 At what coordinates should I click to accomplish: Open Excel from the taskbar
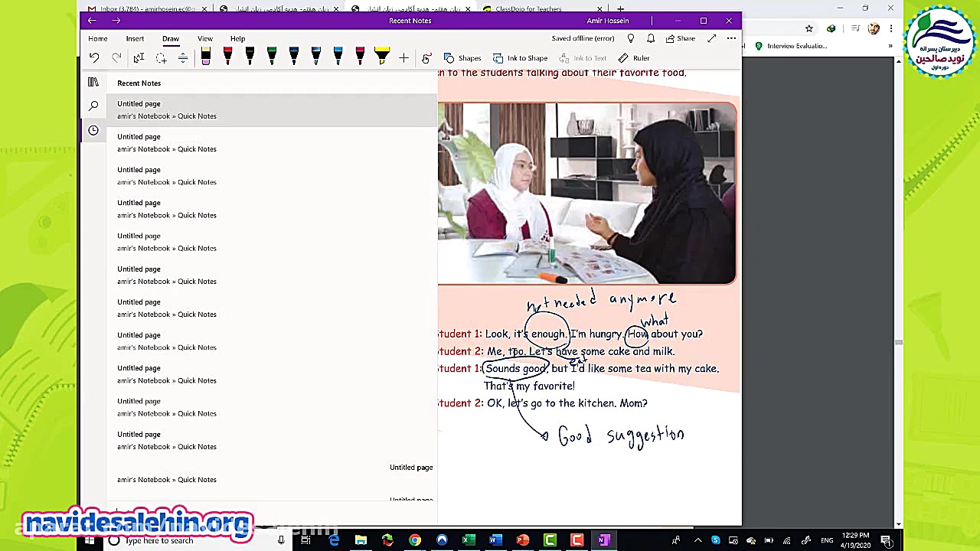[x=469, y=540]
